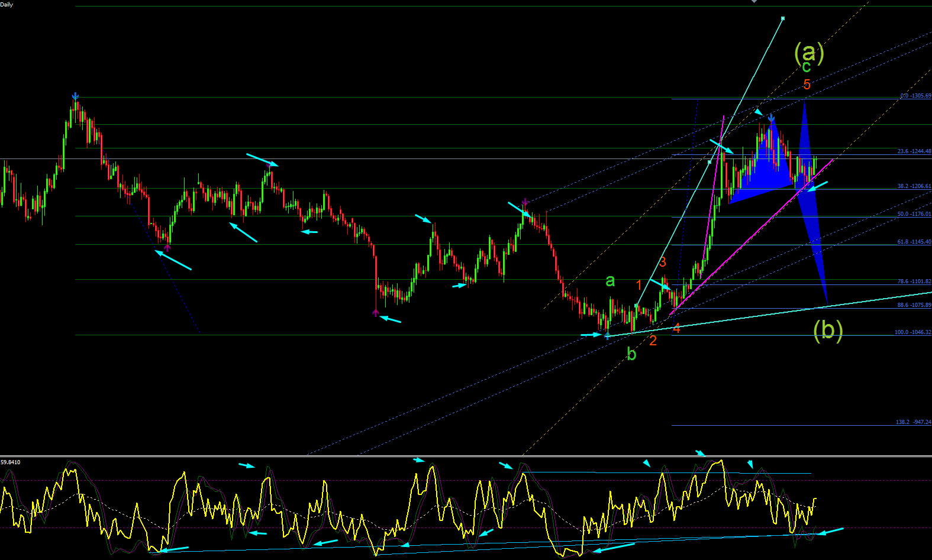Click the 23.6 -1244.48 Fibonacci label
The image size is (932, 560).
pos(914,151)
